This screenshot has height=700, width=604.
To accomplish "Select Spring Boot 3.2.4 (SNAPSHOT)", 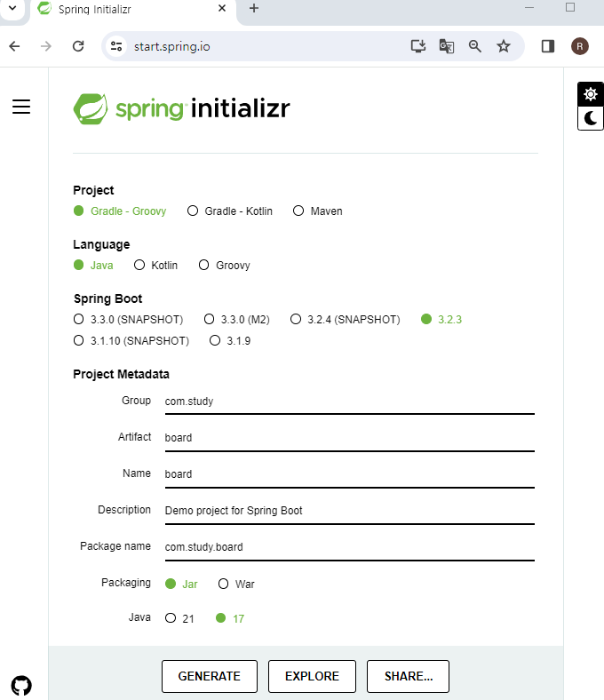I will [345, 320].
